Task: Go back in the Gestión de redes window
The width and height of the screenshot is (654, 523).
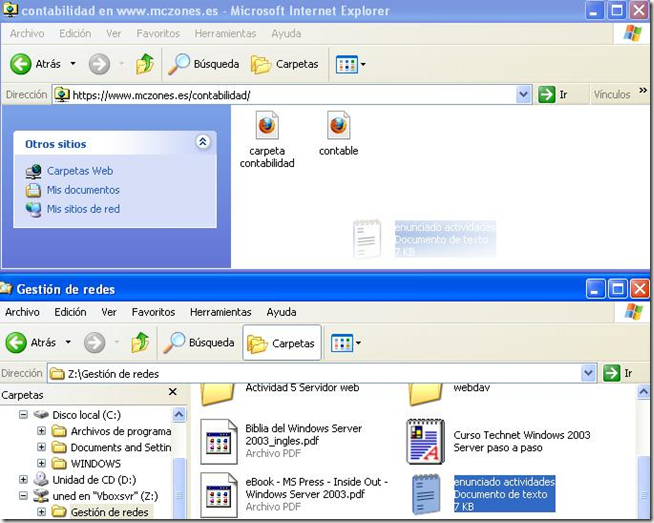Action: (x=30, y=342)
